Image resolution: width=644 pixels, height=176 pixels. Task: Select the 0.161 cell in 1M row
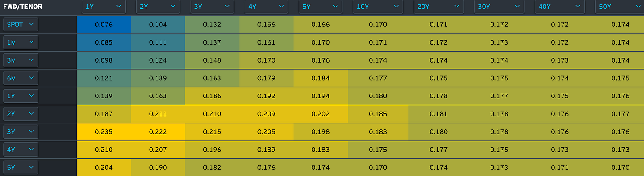coord(267,42)
